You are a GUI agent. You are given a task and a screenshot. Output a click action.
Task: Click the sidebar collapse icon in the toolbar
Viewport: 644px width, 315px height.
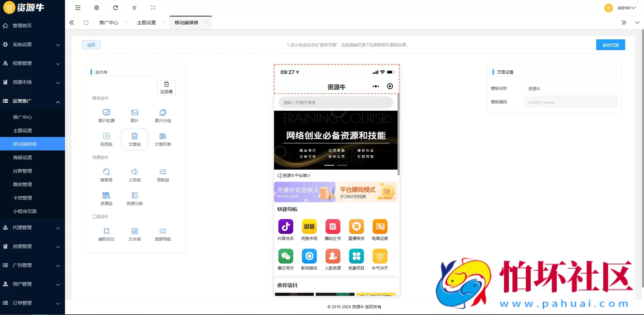pyautogui.click(x=77, y=7)
